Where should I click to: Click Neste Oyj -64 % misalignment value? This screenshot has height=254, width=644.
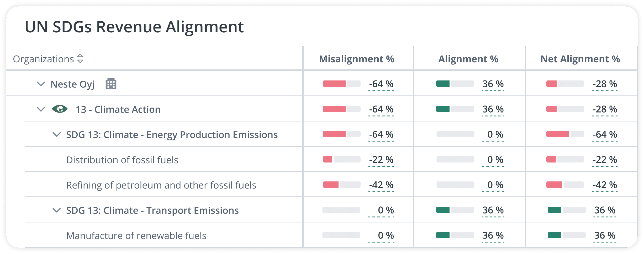click(381, 84)
